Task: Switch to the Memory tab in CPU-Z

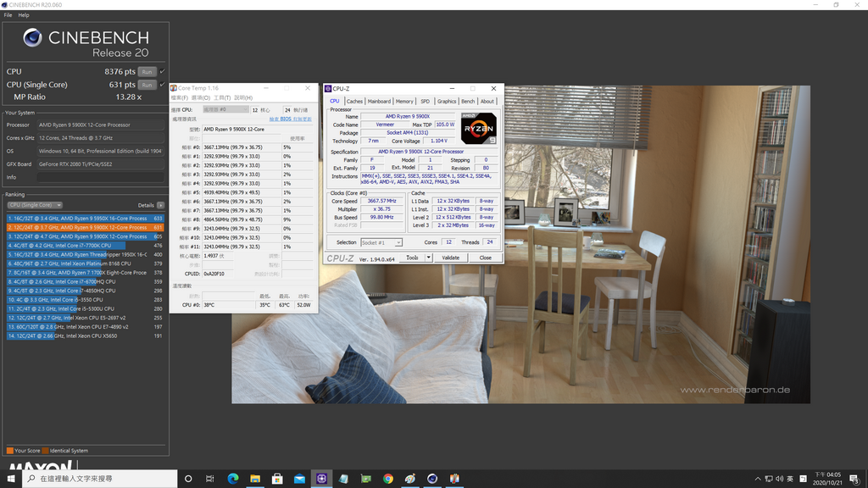Action: point(404,102)
